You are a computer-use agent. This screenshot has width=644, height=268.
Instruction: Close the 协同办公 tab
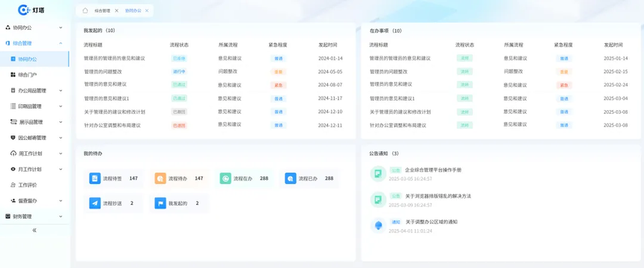tap(148, 10)
